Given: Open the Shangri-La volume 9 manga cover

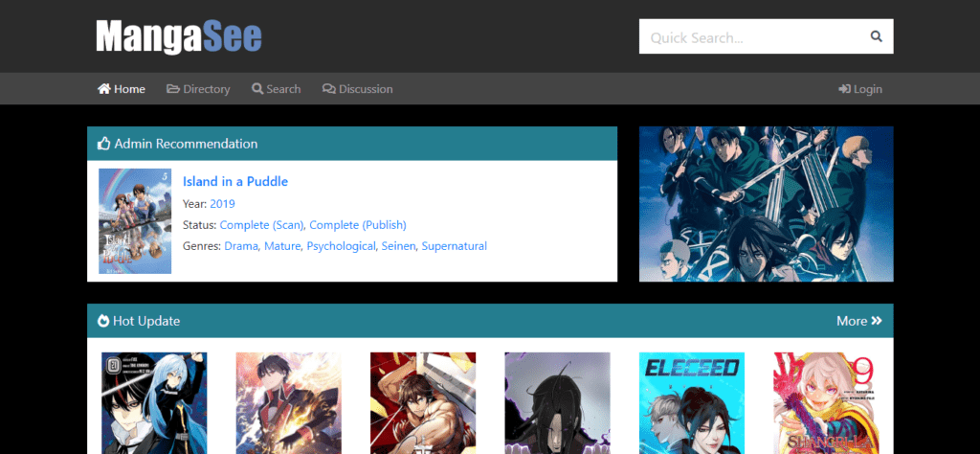Looking at the screenshot, I should pyautogui.click(x=826, y=402).
